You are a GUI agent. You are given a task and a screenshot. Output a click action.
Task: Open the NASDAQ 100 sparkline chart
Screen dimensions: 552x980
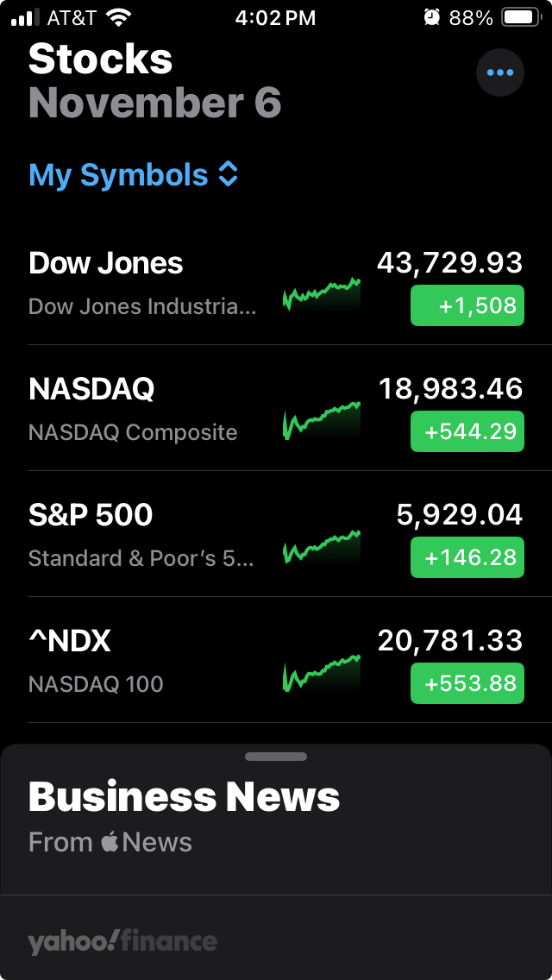coord(322,673)
